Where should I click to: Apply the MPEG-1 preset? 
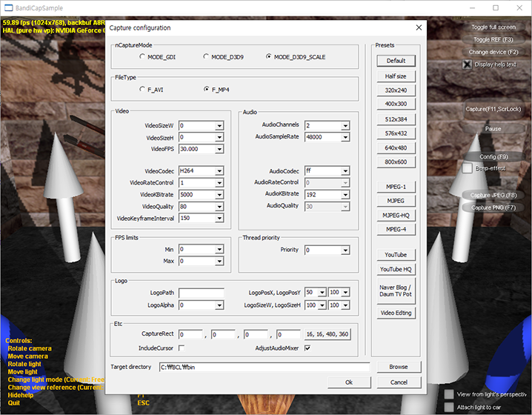396,187
